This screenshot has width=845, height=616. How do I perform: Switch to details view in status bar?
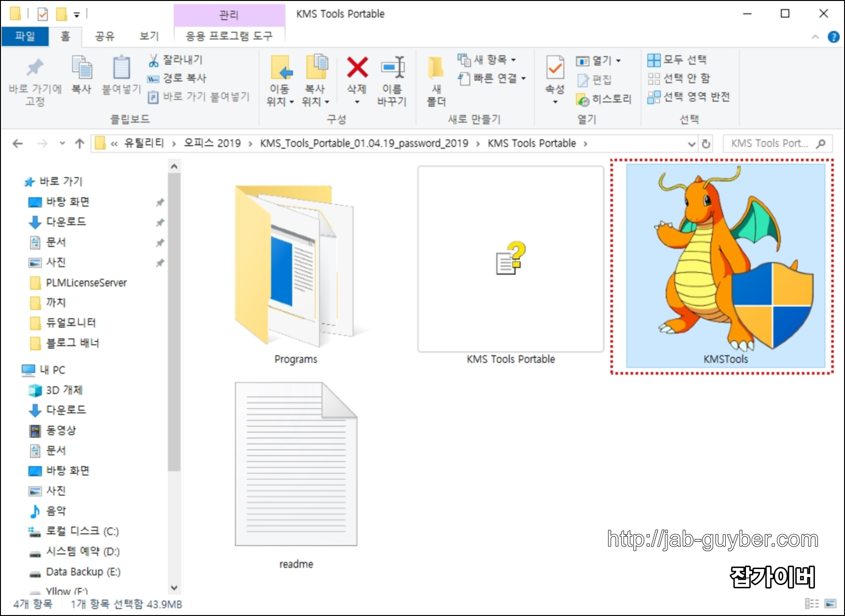click(812, 603)
